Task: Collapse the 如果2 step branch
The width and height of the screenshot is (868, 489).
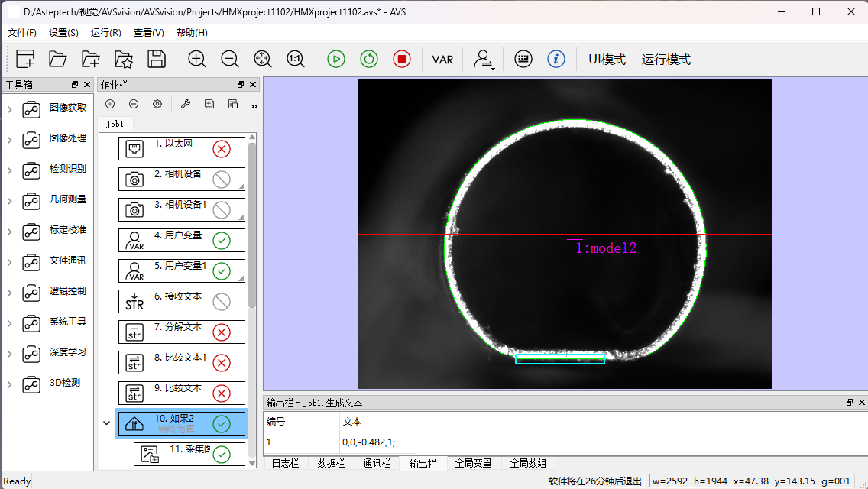Action: pyautogui.click(x=107, y=423)
